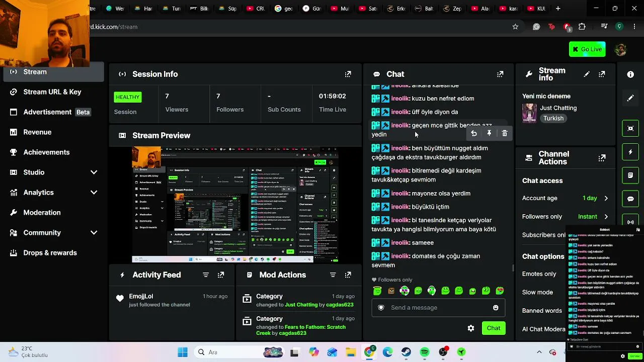
Task: Click the Send a message field
Action: pyautogui.click(x=438, y=308)
